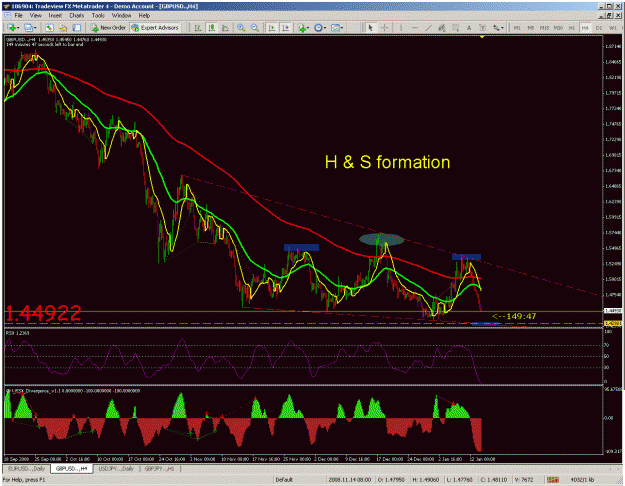This screenshot has height=486, width=625.
Task: Open the File menu
Action: 18,16
